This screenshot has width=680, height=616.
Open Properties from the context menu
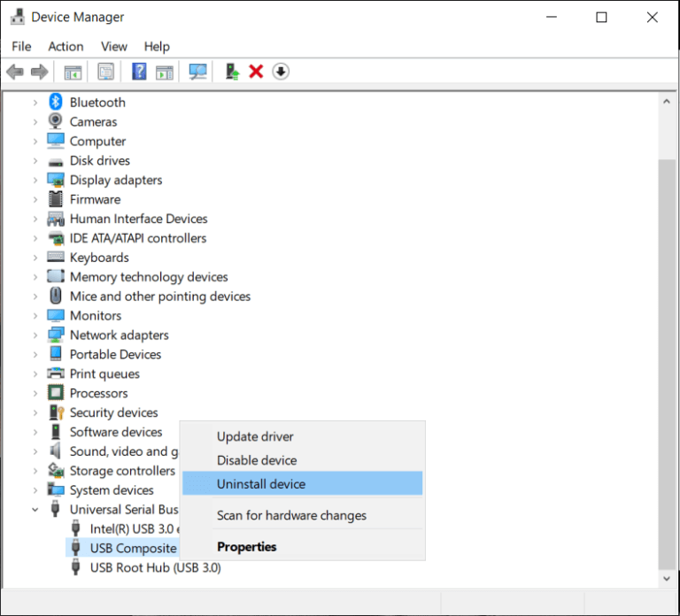(x=246, y=547)
